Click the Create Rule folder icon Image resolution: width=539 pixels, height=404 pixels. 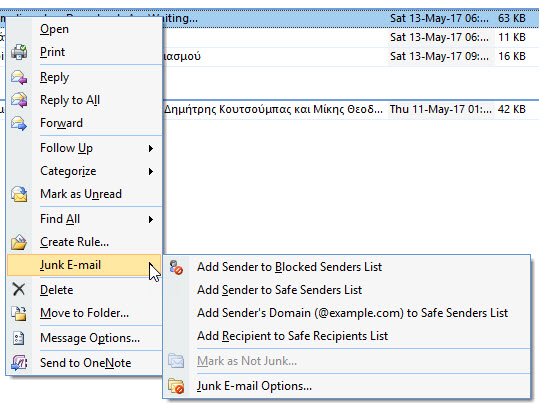(19, 242)
